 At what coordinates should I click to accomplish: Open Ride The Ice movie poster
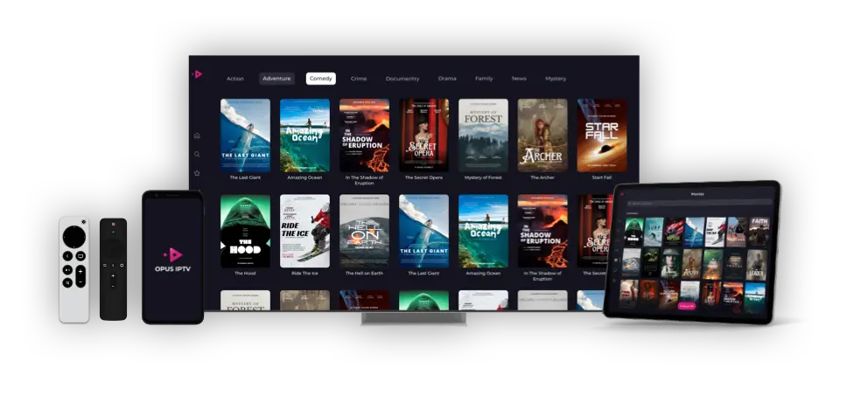[x=304, y=231]
